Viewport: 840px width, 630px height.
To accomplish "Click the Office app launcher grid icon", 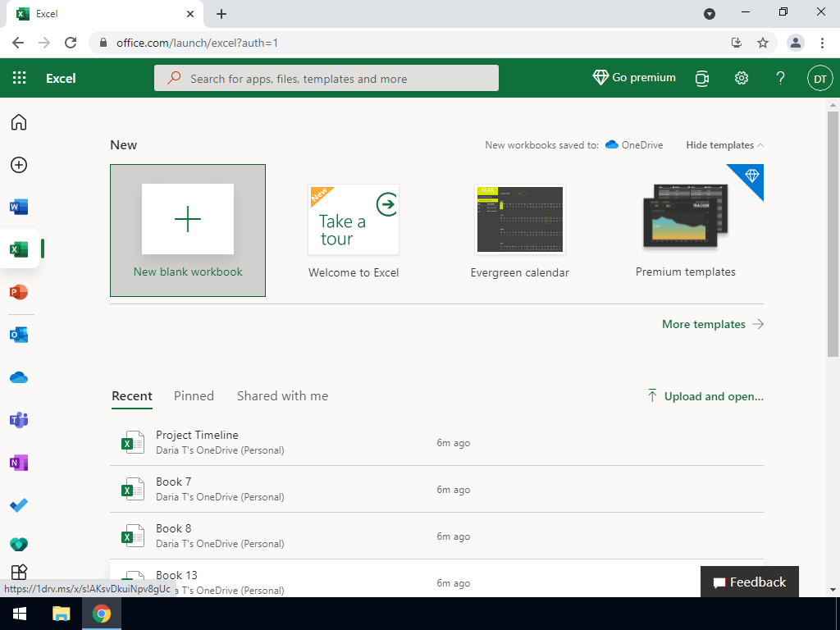I will tap(20, 78).
